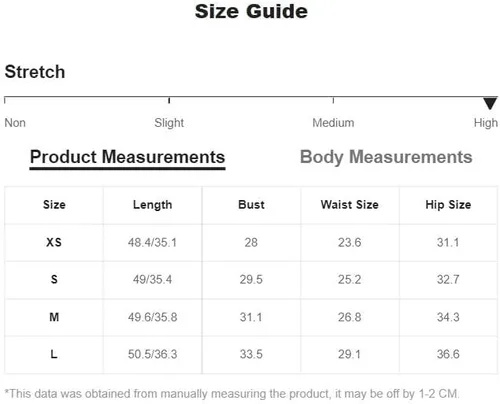500x404 pixels.
Task: Click the High stretch triangle marker
Action: tap(490, 103)
